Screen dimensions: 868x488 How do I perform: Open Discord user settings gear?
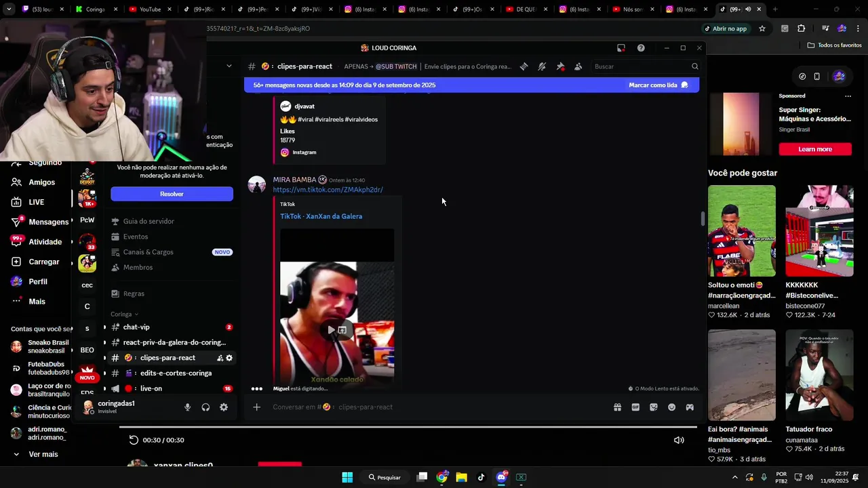coord(224,407)
